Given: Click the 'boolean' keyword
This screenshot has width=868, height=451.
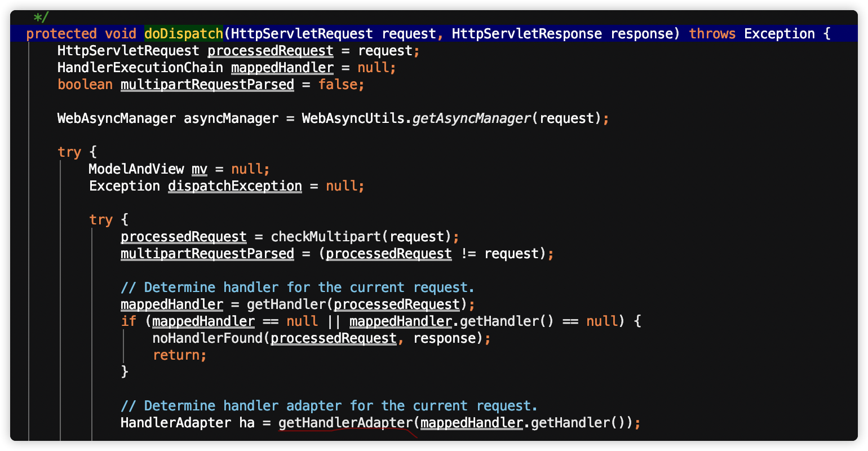Looking at the screenshot, I should 85,85.
